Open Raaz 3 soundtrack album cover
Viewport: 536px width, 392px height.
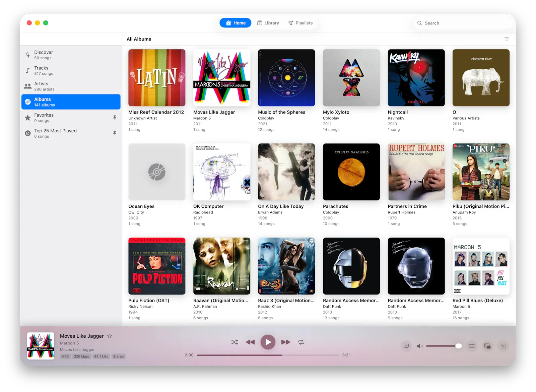(x=286, y=266)
